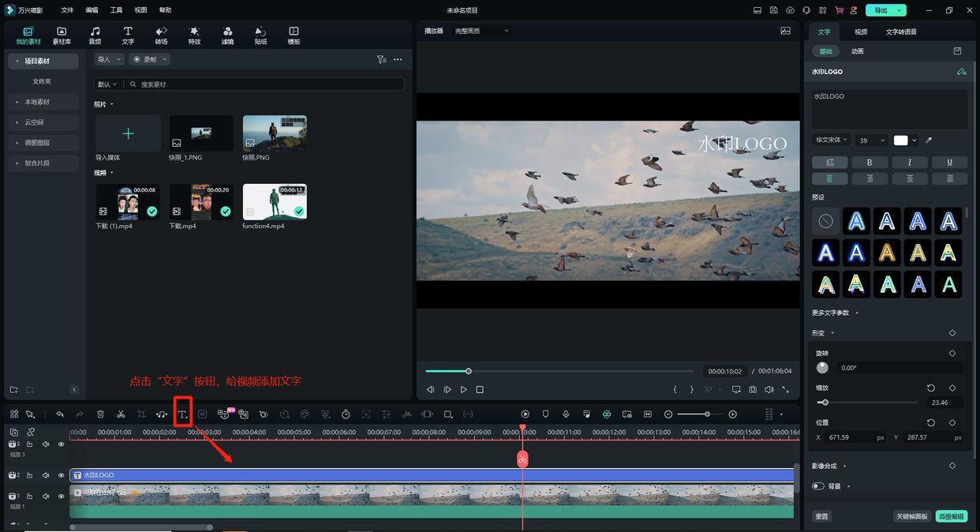Save text preset with the floppy icon
The height and width of the screenshot is (532, 980).
coord(957,51)
